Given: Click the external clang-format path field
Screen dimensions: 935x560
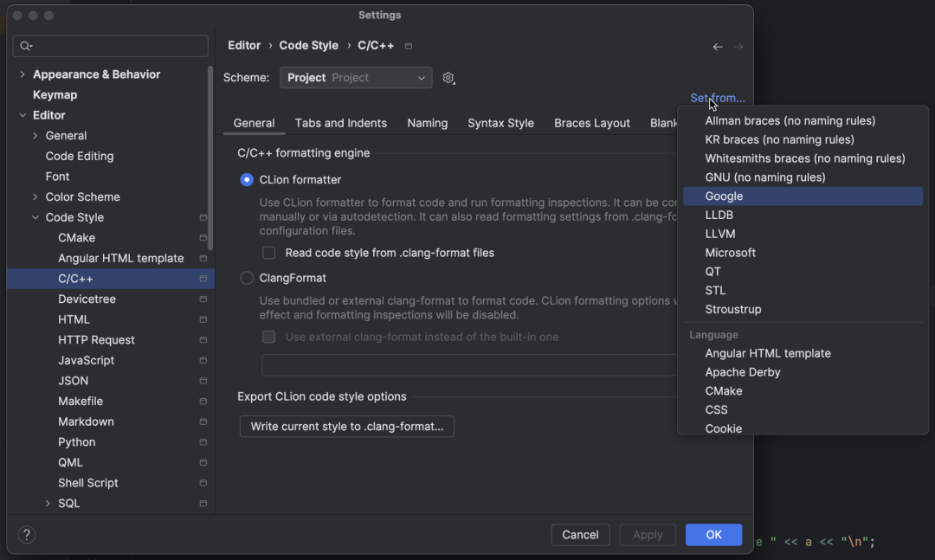Looking at the screenshot, I should tap(469, 365).
